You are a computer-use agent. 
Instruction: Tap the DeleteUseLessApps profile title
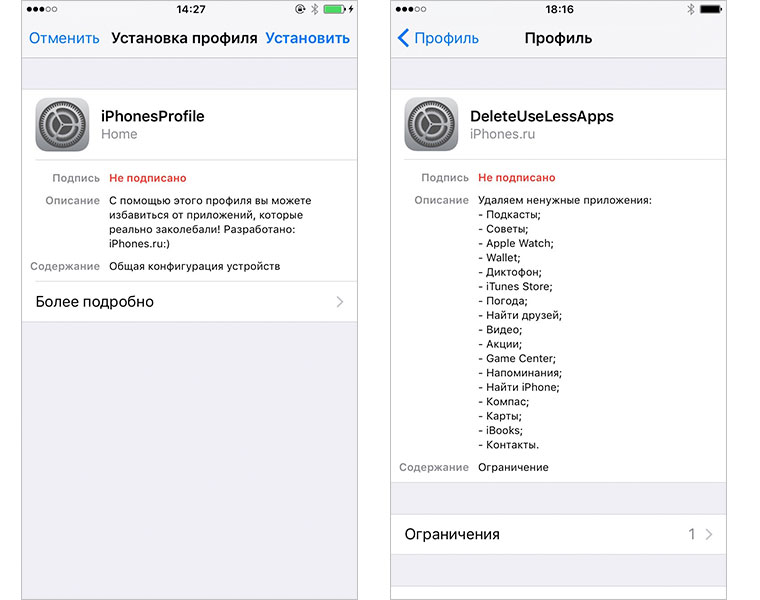541,116
